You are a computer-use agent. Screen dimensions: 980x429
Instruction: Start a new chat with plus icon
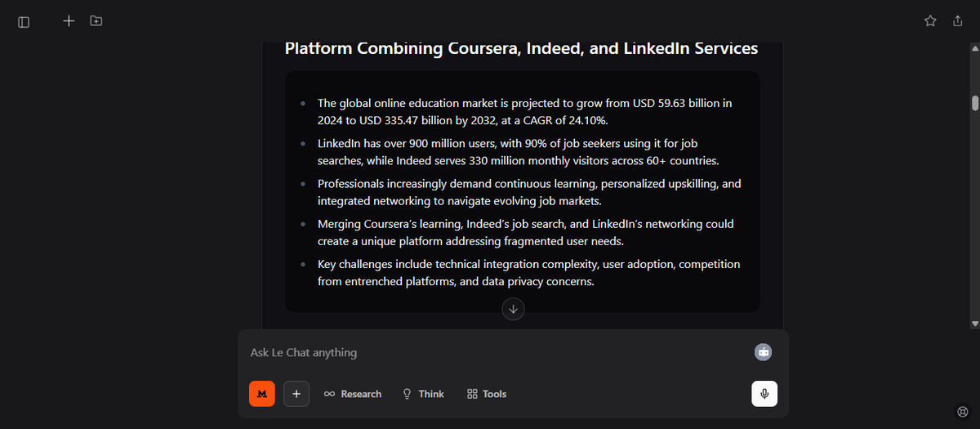point(69,20)
